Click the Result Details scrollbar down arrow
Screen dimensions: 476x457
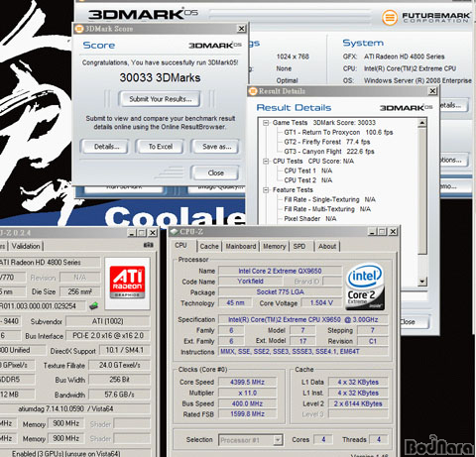[x=422, y=282]
